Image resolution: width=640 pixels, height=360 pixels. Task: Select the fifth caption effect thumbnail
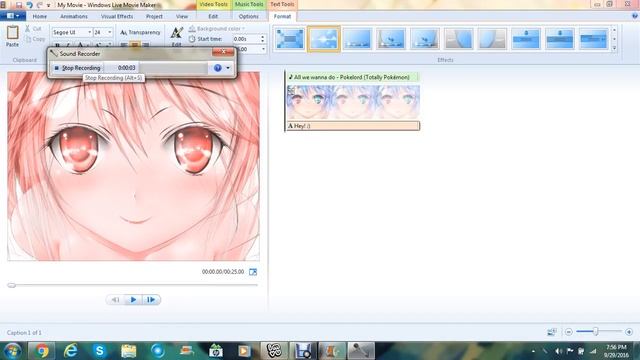[x=425, y=39]
